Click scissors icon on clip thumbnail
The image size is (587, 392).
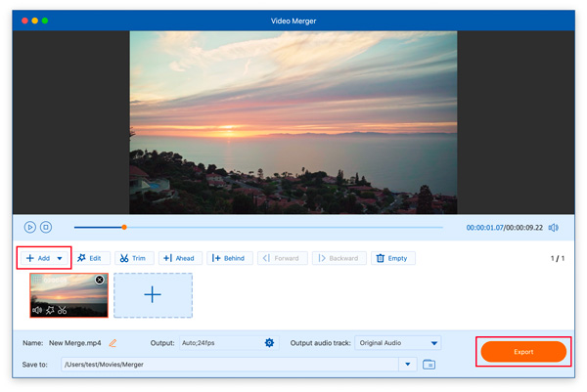click(63, 310)
